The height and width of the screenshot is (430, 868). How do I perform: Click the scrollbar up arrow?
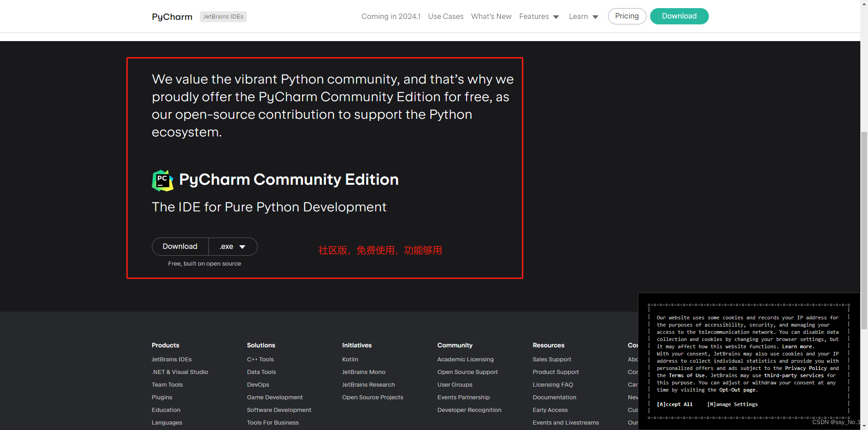(864, 4)
